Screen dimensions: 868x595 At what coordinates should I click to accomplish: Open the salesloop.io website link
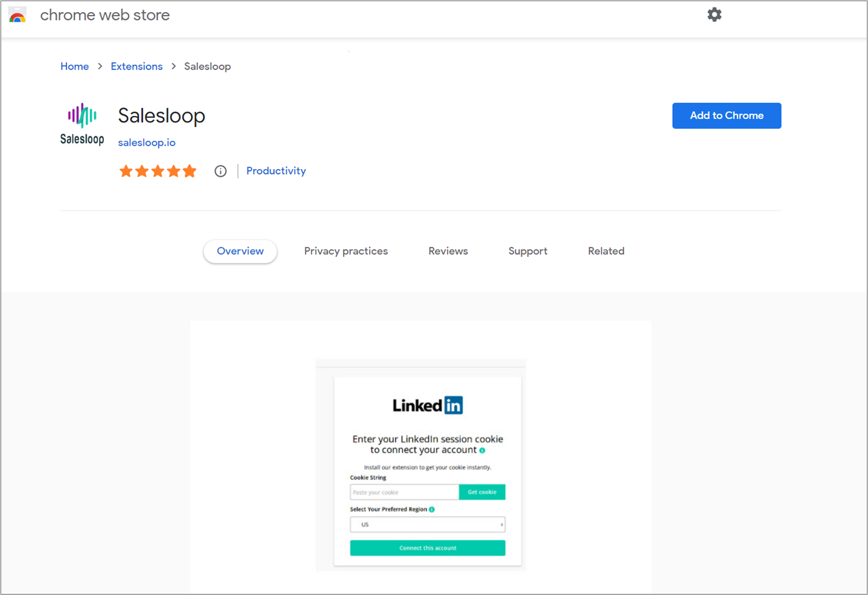coord(146,142)
